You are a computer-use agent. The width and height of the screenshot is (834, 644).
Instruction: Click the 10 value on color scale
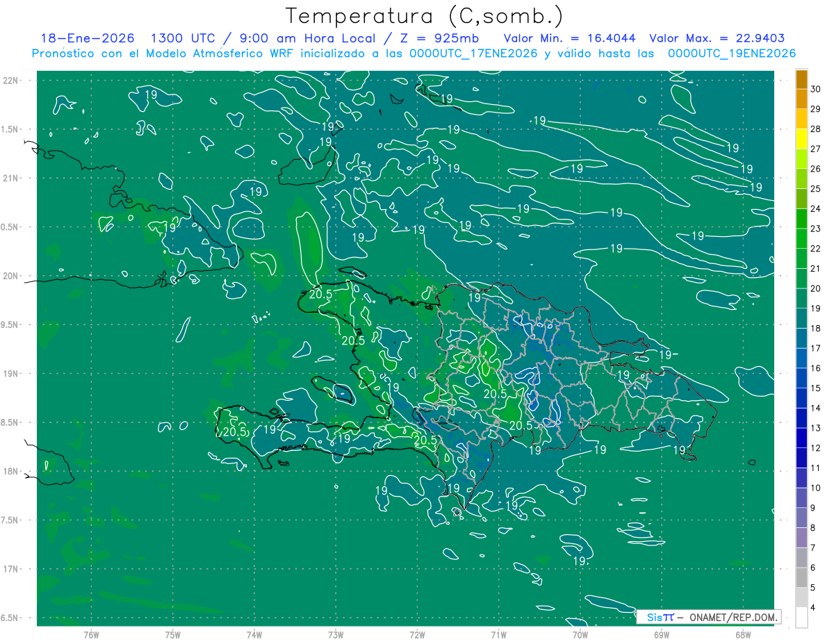click(x=816, y=488)
